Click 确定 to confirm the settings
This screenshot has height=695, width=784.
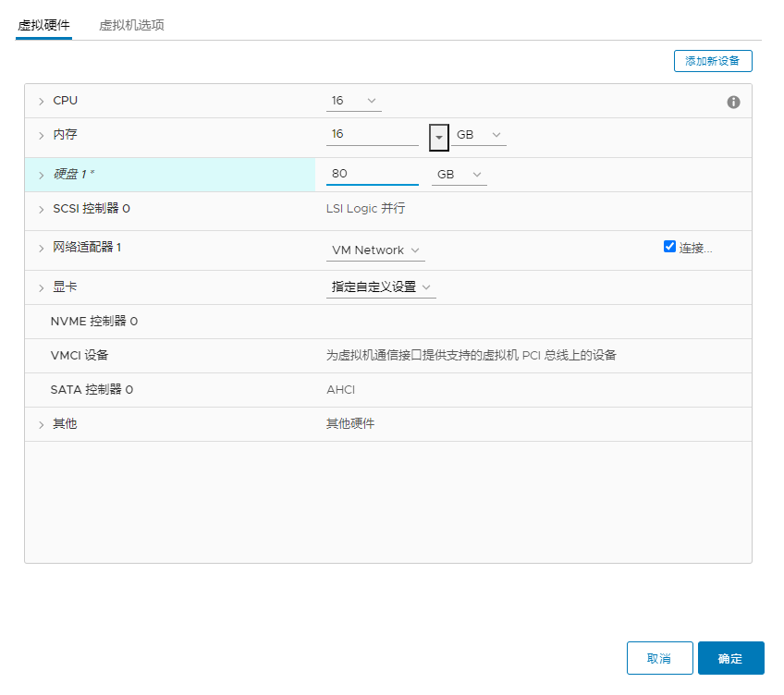click(x=730, y=658)
